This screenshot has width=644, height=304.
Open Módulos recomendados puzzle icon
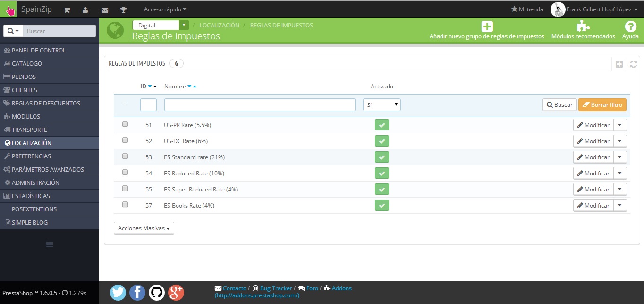[583, 26]
